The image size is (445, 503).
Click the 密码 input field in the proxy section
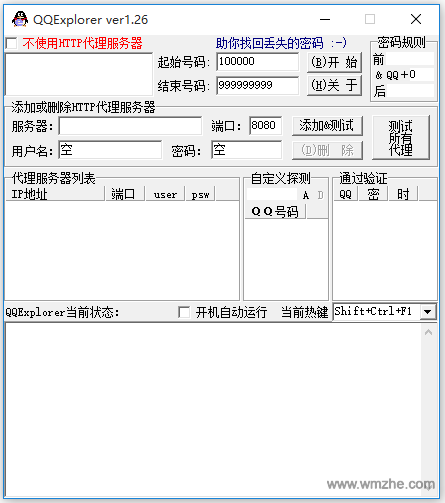tap(246, 150)
